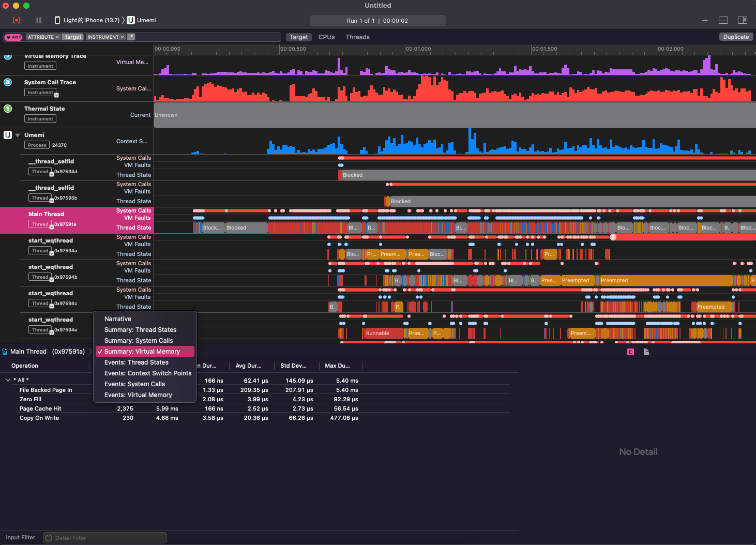756x545 pixels.
Task: Click the Umemi app target icon
Action: (131, 20)
